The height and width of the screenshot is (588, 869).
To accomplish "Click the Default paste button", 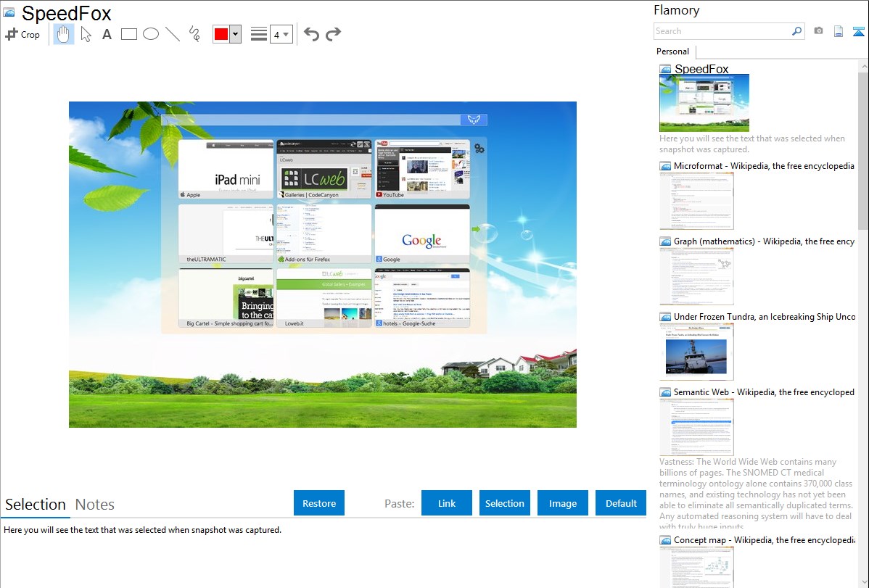I will click(621, 503).
